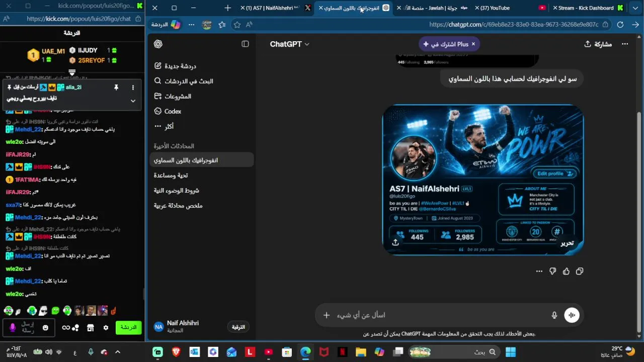Open more actions under the response

tap(539, 271)
